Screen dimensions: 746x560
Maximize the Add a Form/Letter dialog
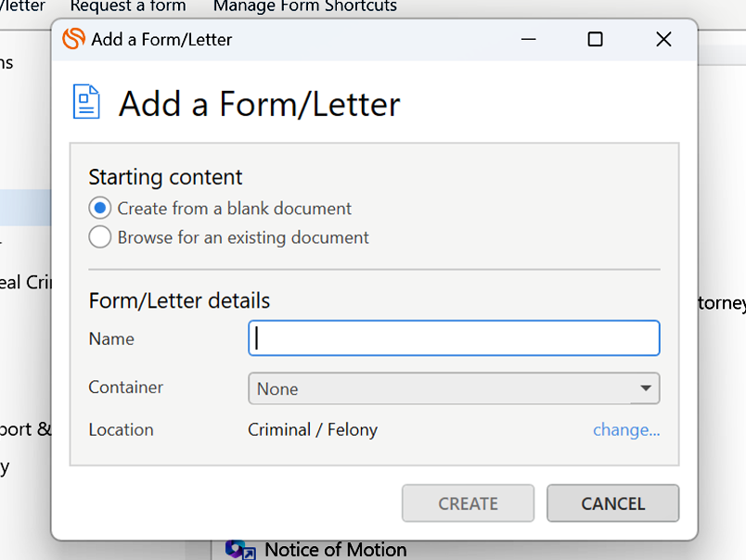pos(595,39)
